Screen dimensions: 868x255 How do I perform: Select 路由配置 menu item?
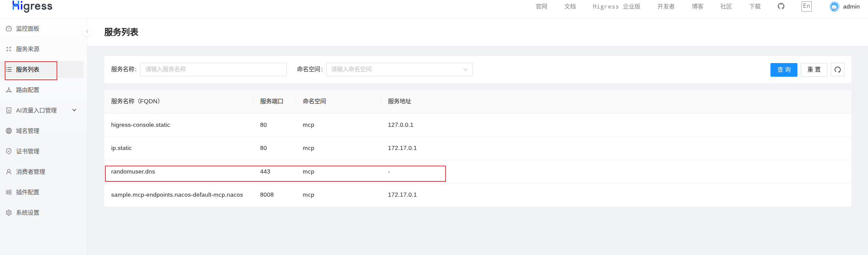tap(28, 90)
